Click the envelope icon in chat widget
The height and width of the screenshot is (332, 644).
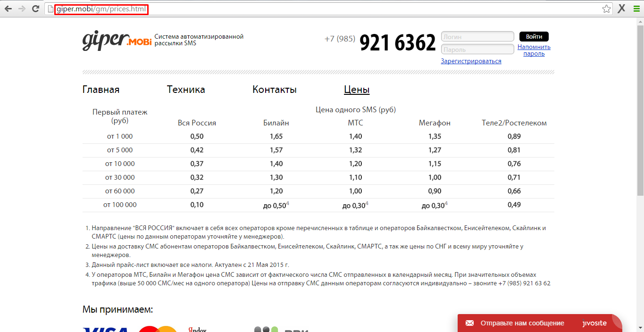(469, 323)
